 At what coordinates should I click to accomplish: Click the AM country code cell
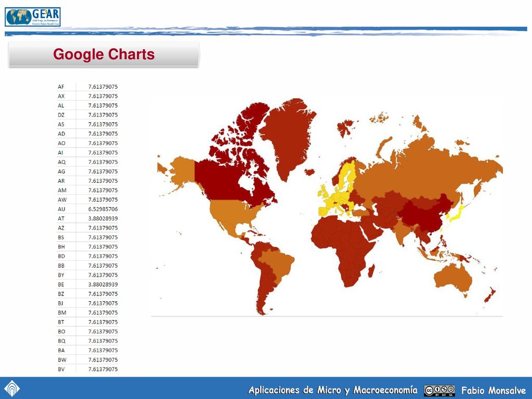point(62,190)
